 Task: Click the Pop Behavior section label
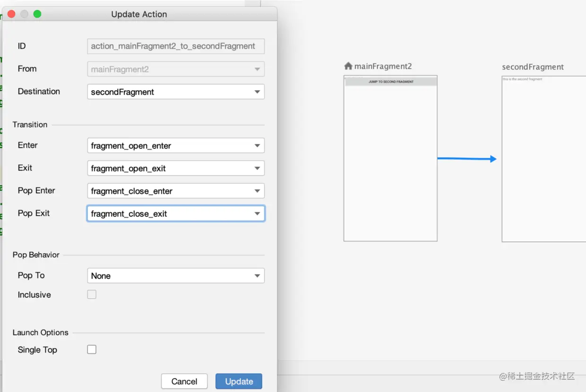tap(36, 255)
